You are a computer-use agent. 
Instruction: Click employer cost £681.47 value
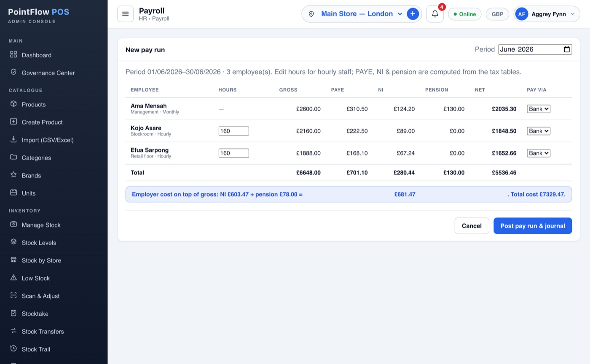[405, 194]
